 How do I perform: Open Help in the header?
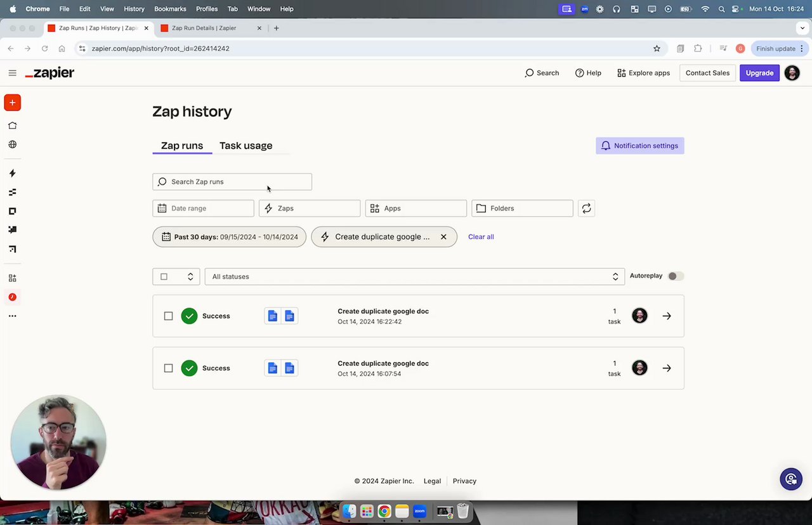pyautogui.click(x=588, y=73)
